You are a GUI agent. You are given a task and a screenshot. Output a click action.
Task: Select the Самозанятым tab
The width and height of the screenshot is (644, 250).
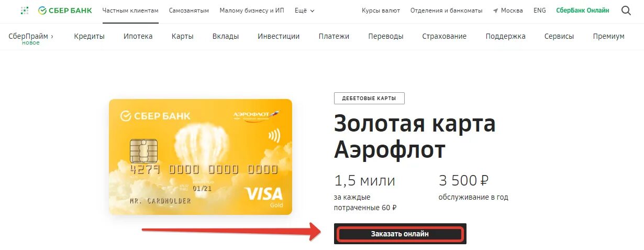point(189,10)
